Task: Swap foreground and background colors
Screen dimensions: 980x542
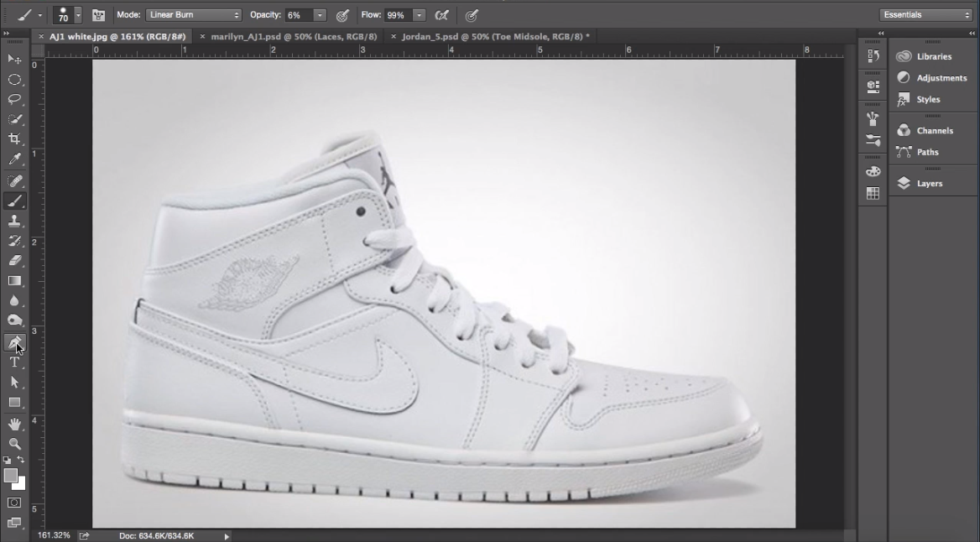Action: (21, 460)
